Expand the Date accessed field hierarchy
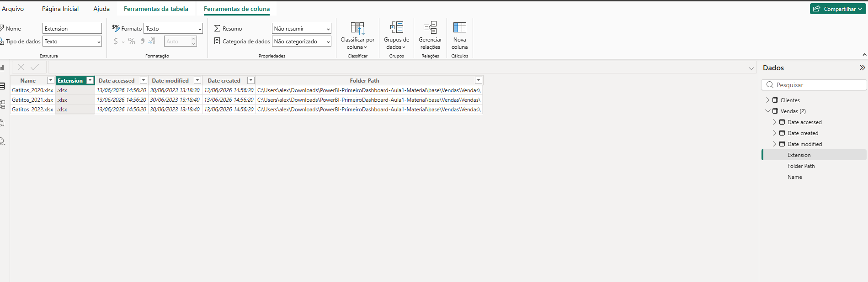The width and height of the screenshot is (868, 282). [x=774, y=122]
